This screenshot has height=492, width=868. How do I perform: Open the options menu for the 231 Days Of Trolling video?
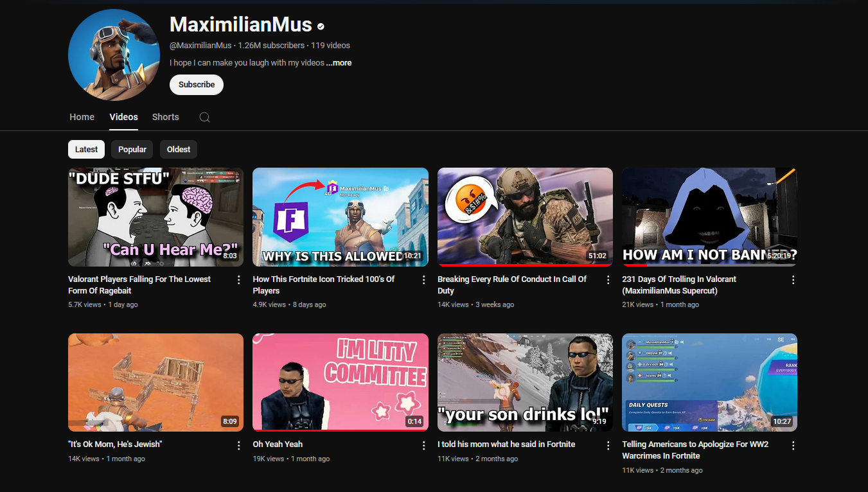[793, 280]
